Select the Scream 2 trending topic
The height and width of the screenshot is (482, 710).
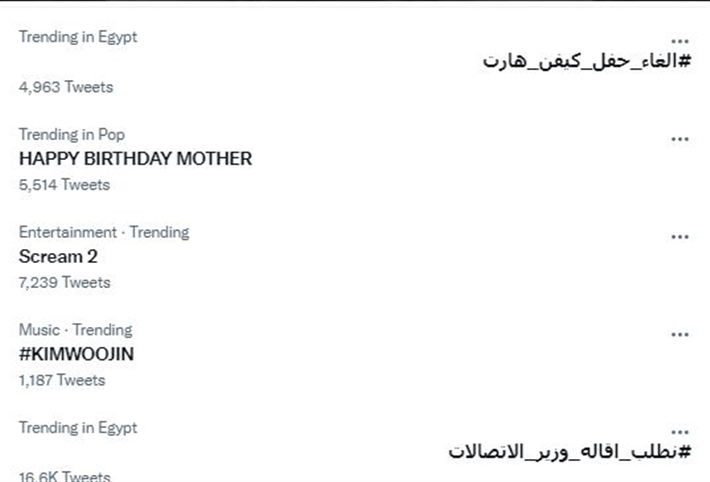point(58,256)
